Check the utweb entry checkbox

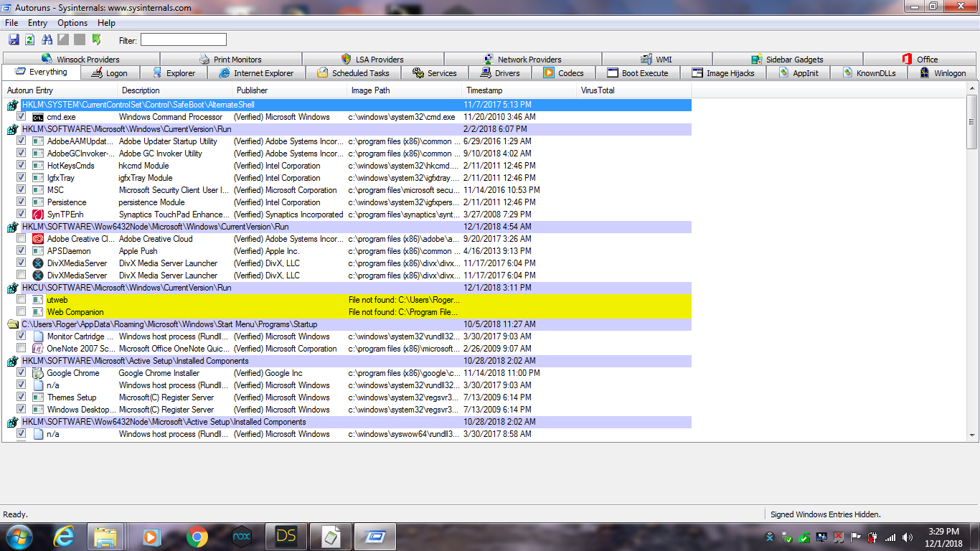[22, 300]
